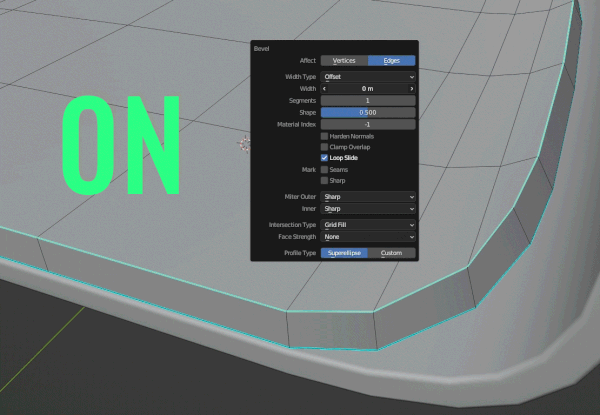600x415 pixels.
Task: Open the Intersection Type dropdown
Action: click(x=368, y=225)
